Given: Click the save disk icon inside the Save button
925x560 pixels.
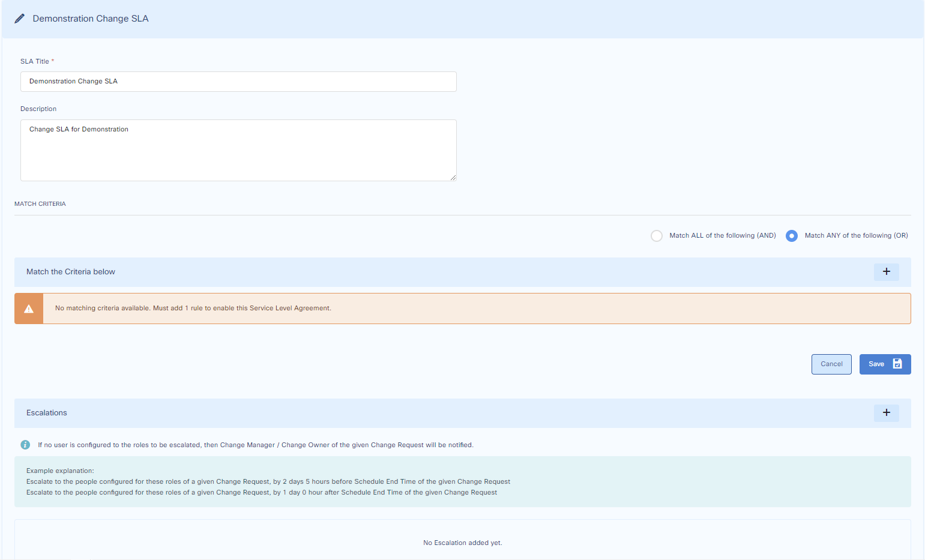Looking at the screenshot, I should click(897, 364).
